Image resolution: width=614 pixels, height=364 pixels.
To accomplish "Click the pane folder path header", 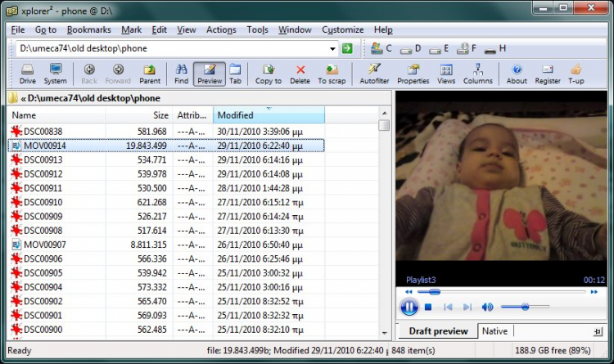I will coord(199,98).
